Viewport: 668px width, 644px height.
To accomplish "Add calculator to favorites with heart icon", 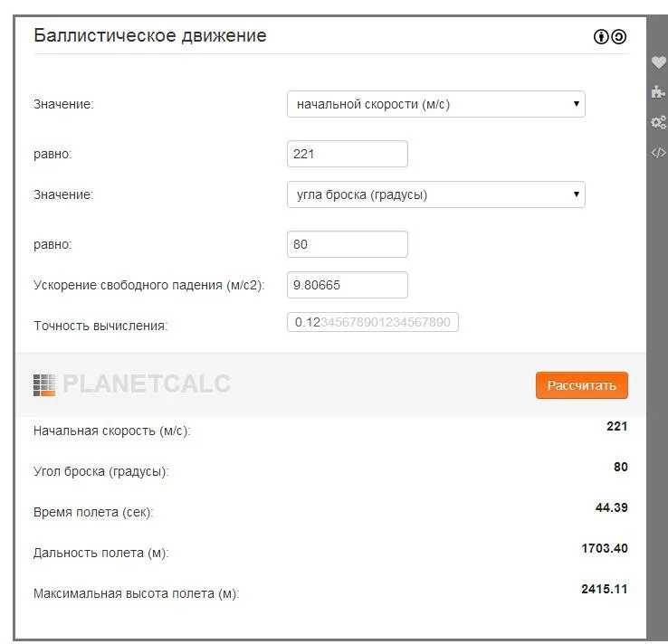I will tap(658, 62).
